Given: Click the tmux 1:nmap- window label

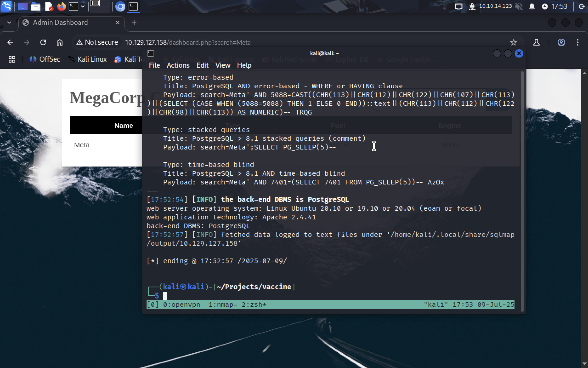Looking at the screenshot, I should 223,305.
